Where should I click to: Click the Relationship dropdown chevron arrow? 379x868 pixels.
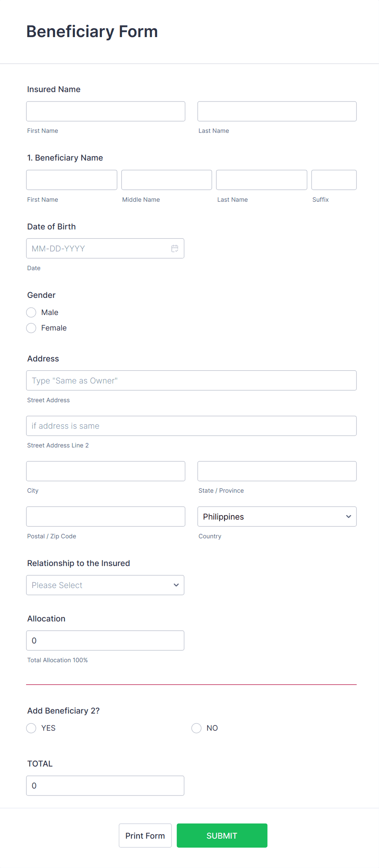tap(176, 585)
